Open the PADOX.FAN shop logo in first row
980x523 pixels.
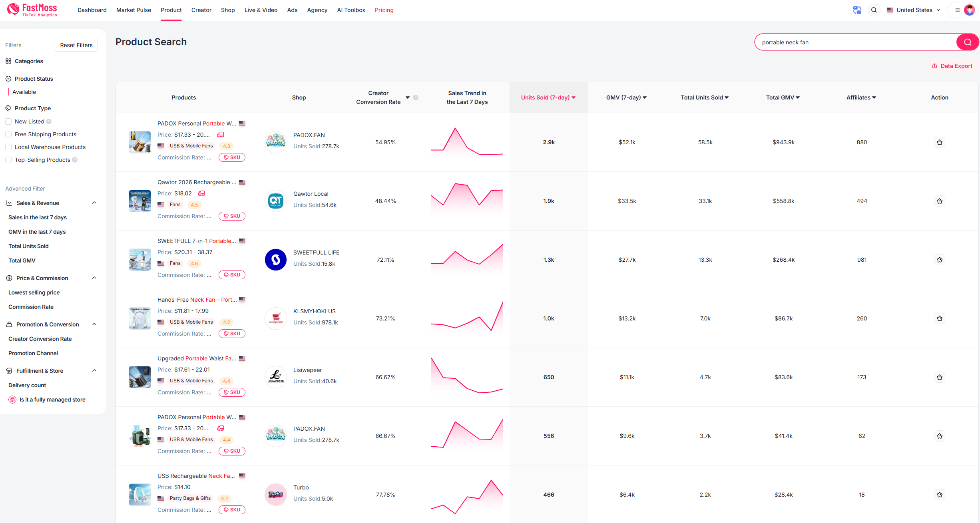click(x=276, y=142)
